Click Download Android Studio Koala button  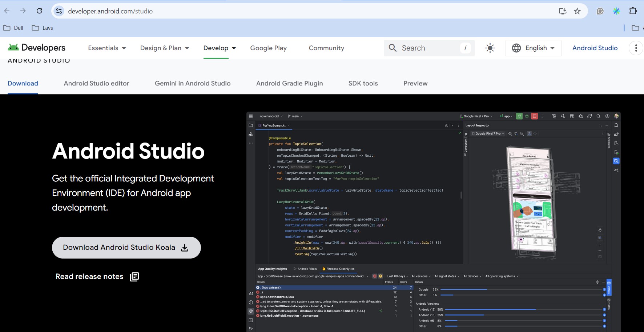point(126,248)
